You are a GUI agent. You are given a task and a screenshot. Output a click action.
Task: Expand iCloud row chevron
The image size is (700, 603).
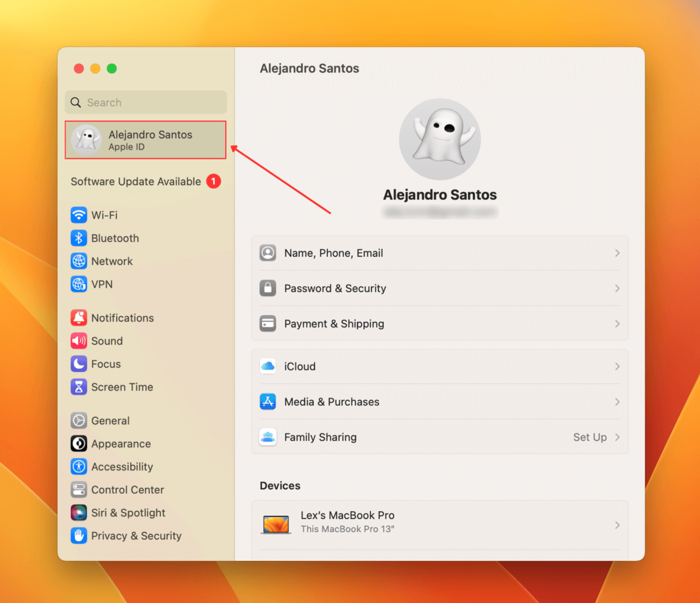click(x=617, y=367)
